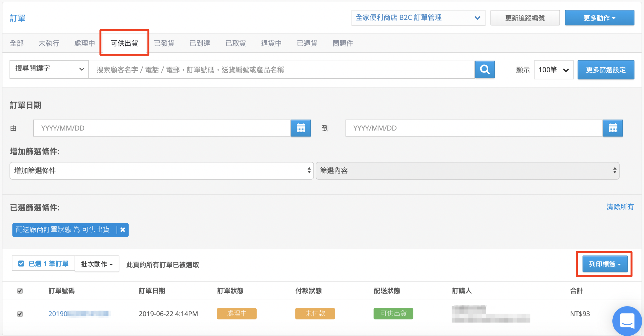644x336 pixels.
Task: Click the blue search magnifier button
Action: tap(485, 69)
